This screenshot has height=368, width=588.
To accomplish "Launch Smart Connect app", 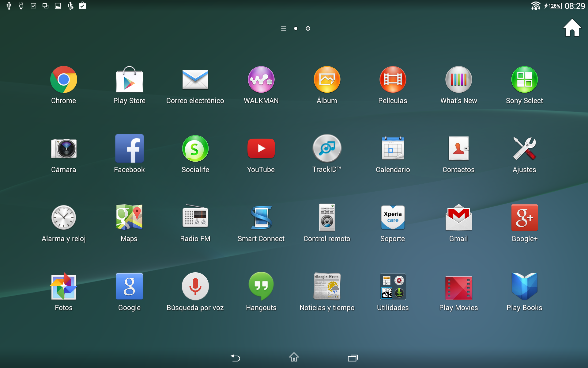I will [261, 217].
